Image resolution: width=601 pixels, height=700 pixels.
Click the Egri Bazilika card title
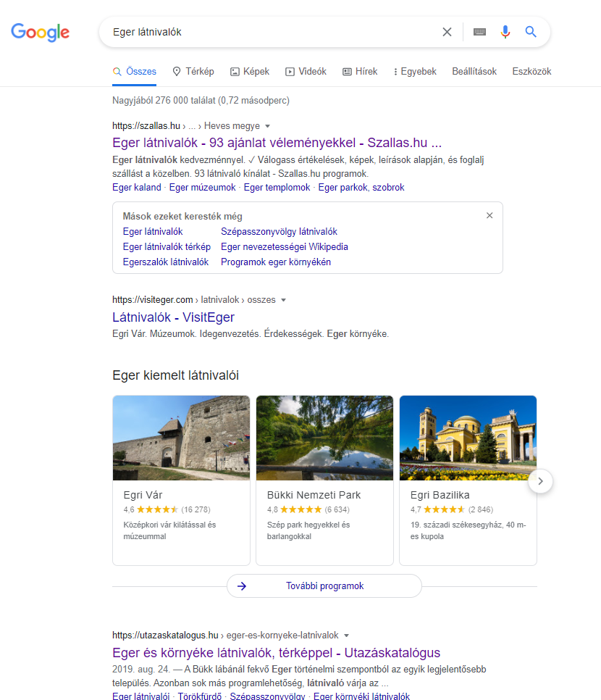[440, 495]
